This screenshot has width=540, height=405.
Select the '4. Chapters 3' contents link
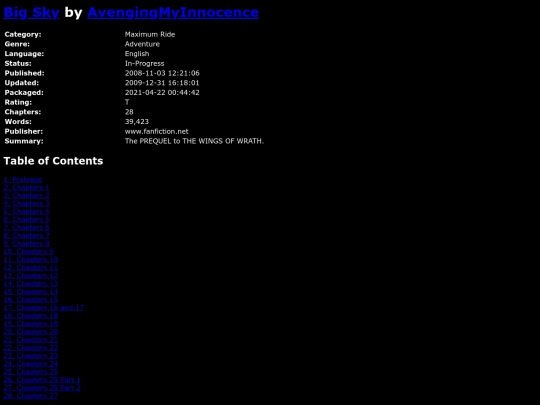pos(26,204)
